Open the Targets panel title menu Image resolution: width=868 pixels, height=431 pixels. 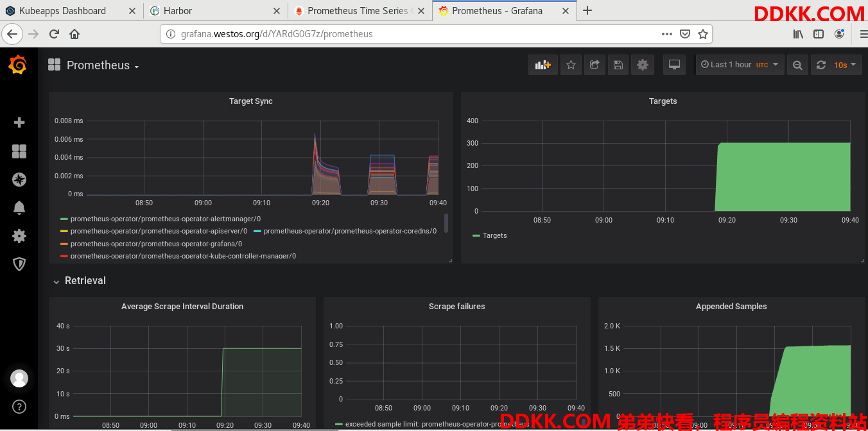663,101
